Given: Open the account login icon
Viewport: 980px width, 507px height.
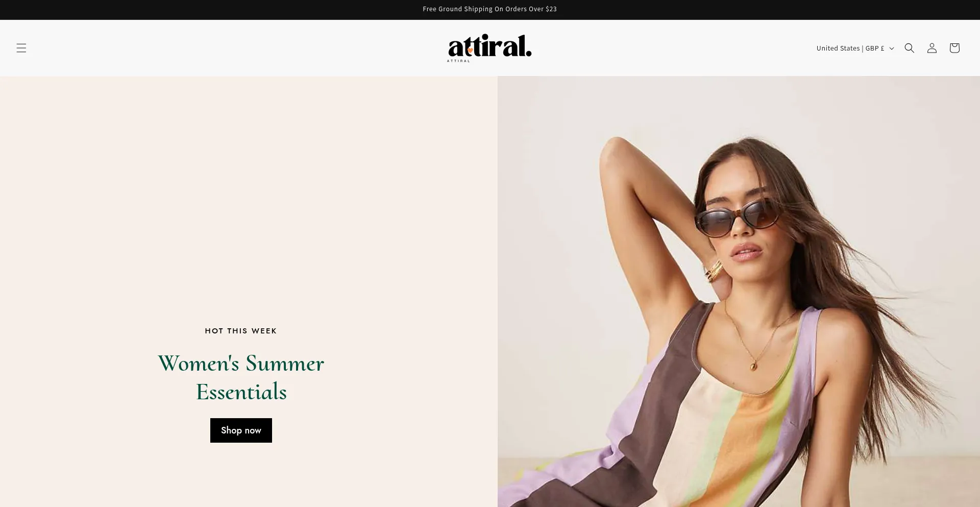Looking at the screenshot, I should 932,48.
